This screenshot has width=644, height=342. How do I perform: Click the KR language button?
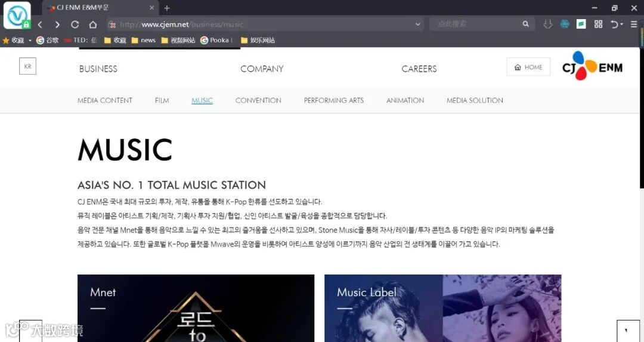tap(27, 66)
